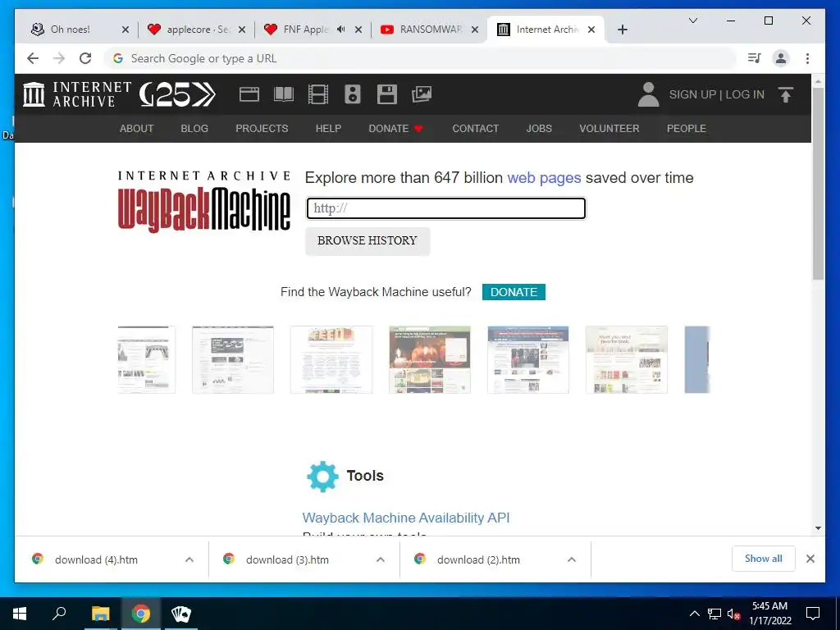Click the Wayback Machine logo
This screenshot has width=840, height=630.
[204, 202]
